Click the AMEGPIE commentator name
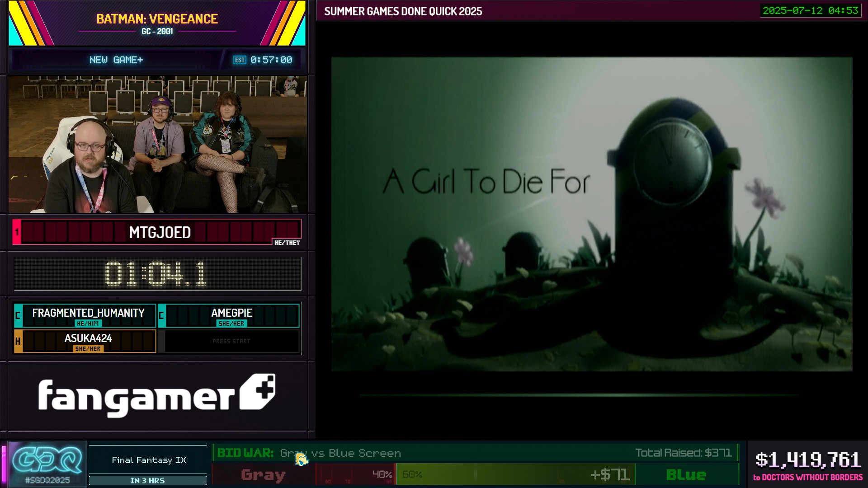Viewport: 868px width, 488px height. (231, 313)
